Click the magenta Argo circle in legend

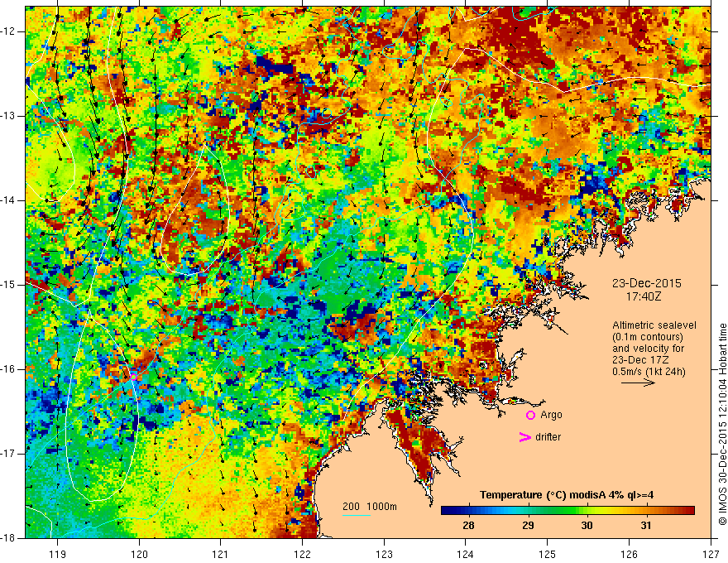[530, 416]
